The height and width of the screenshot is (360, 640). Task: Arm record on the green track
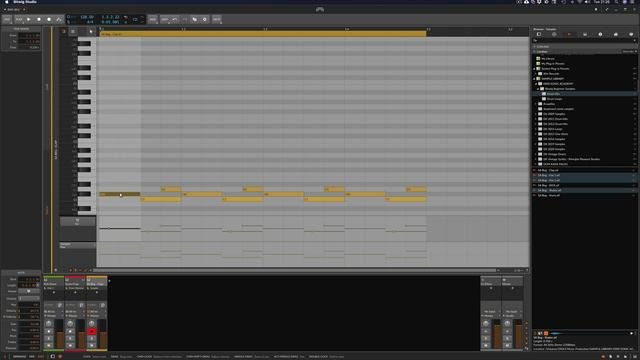49,331
